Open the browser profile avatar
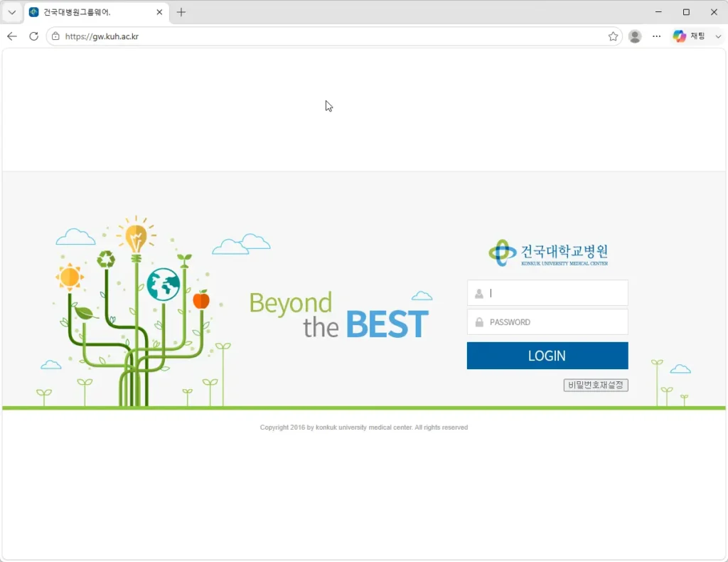The width and height of the screenshot is (728, 562). click(635, 36)
